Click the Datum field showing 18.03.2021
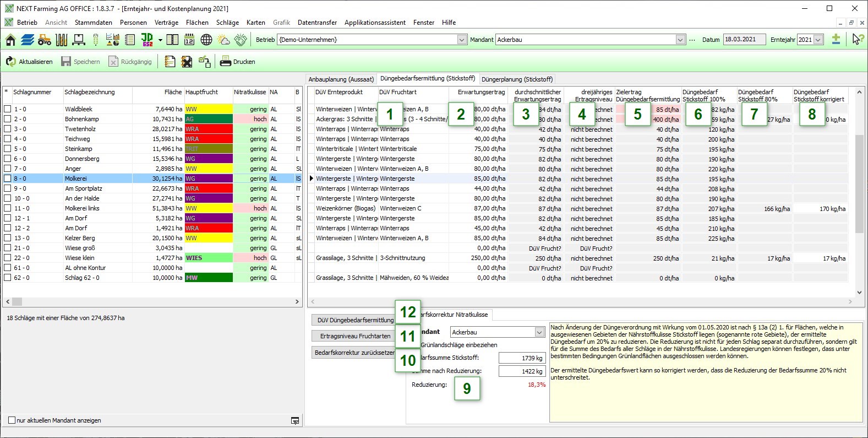Viewport: 868px width, 438px height. click(743, 40)
